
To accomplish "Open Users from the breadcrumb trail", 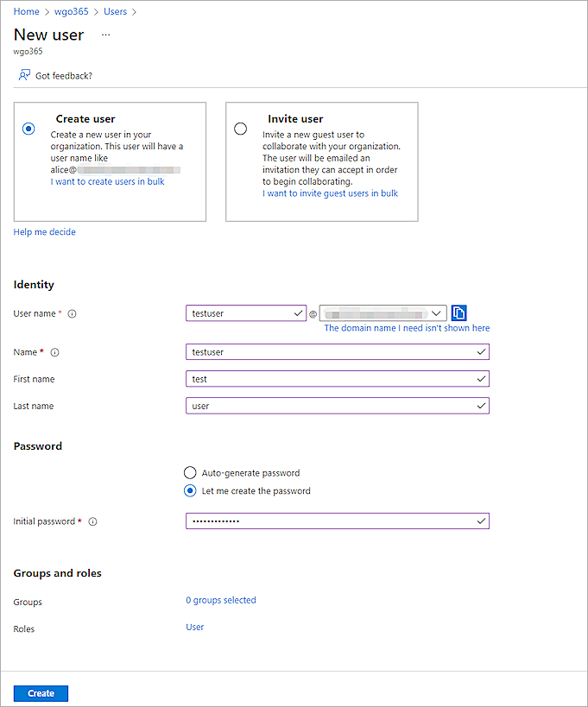I will click(x=115, y=11).
